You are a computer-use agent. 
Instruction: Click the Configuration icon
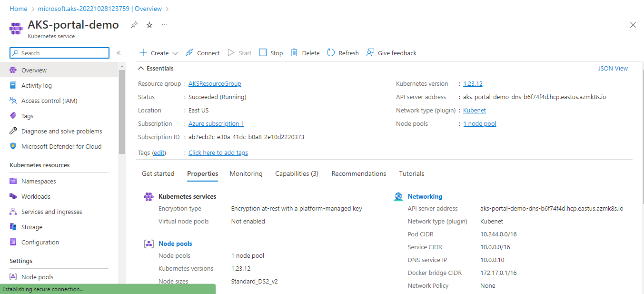13,242
